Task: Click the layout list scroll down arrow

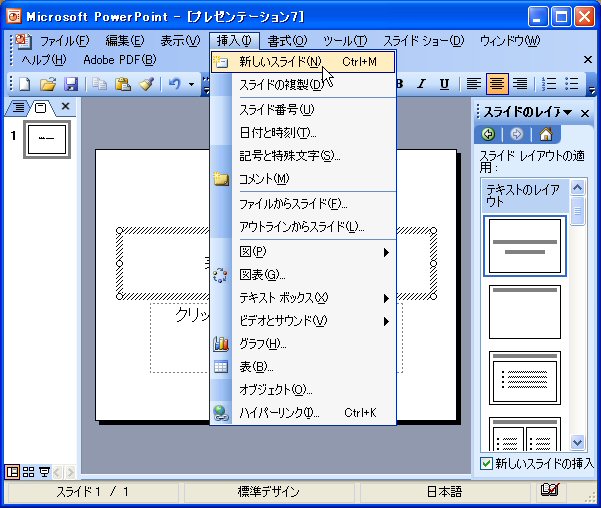Action: coord(577,442)
